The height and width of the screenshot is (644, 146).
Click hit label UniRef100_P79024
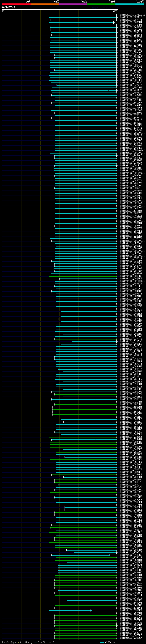131,557
